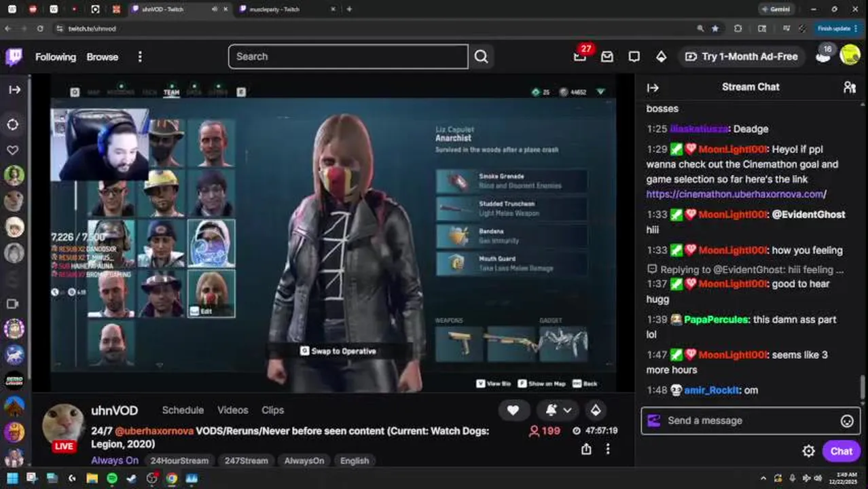Image resolution: width=868 pixels, height=489 pixels.
Task: Expand the left sidebar arrow
Action: pos(14,90)
